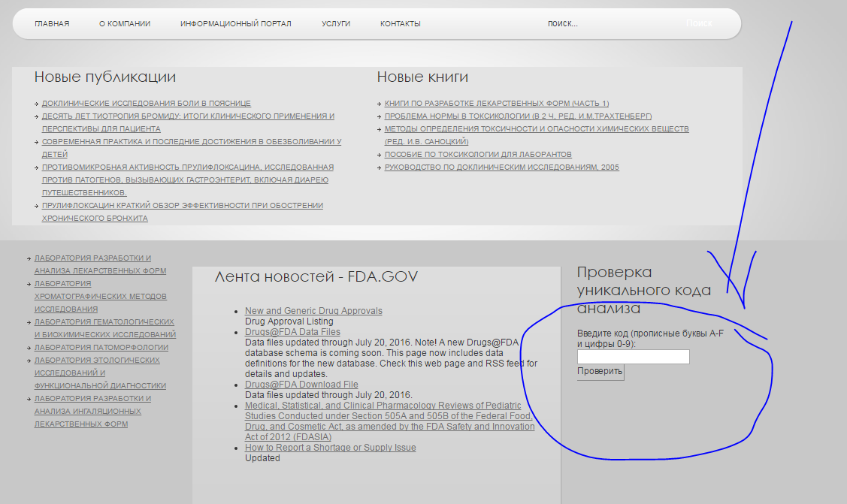This screenshot has height=504, width=847.
Task: Click the arrow bullet next to ЛАБОРАТОРИЯ ГЕМАТОЛОГИЧЕСКИХ ИССЛЕДОВАНИЙ
Action: pyautogui.click(x=27, y=321)
